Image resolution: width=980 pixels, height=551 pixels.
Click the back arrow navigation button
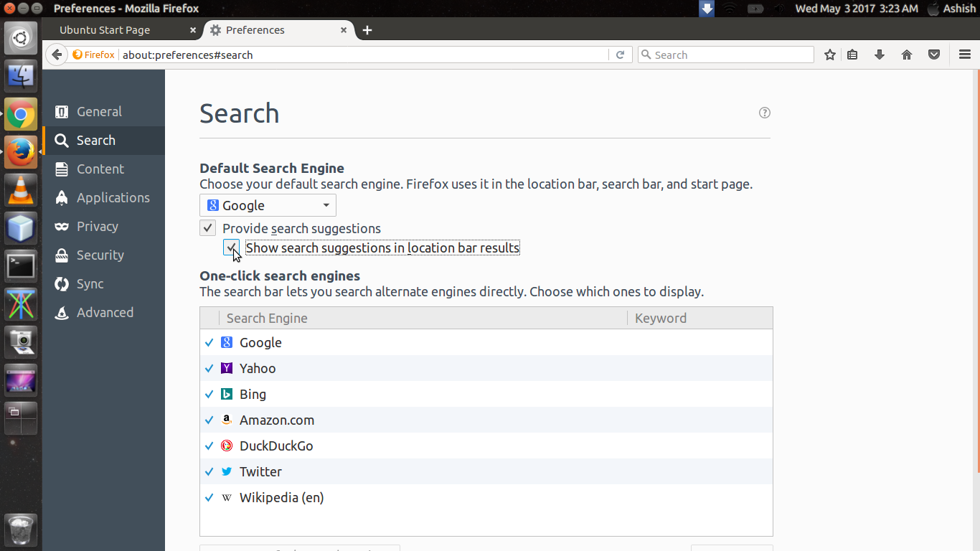click(x=57, y=55)
